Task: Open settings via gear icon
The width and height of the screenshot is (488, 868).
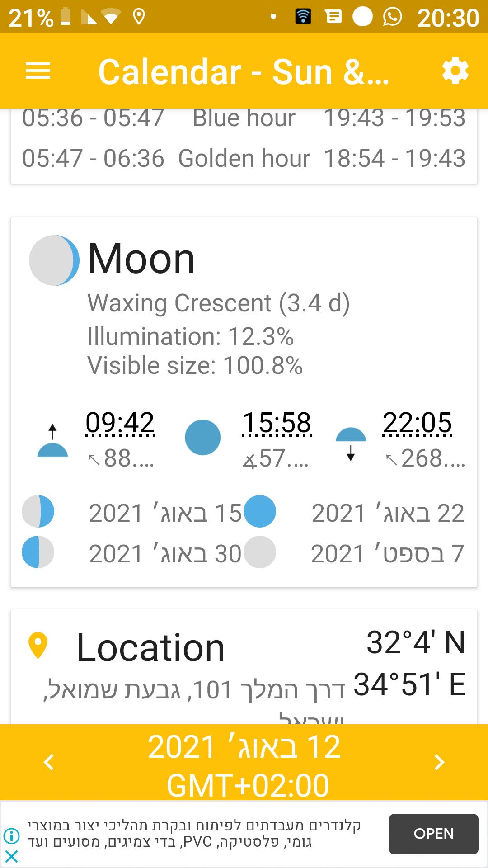Action: (455, 71)
